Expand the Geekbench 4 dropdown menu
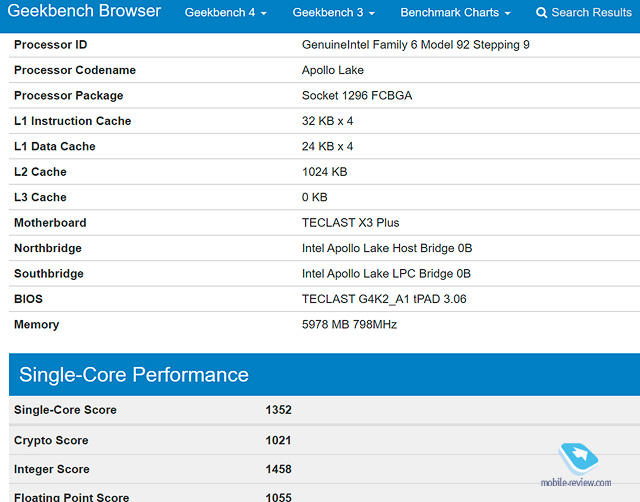 click(226, 13)
